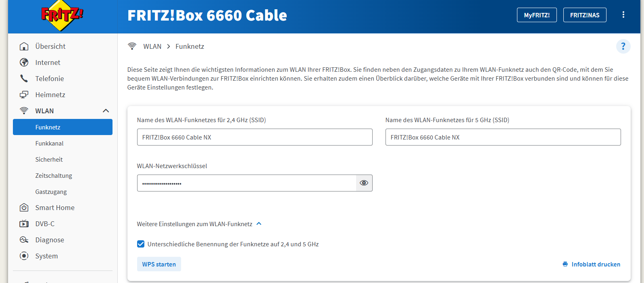Click the DVB-C television icon
This screenshot has width=644, height=283.
(24, 224)
